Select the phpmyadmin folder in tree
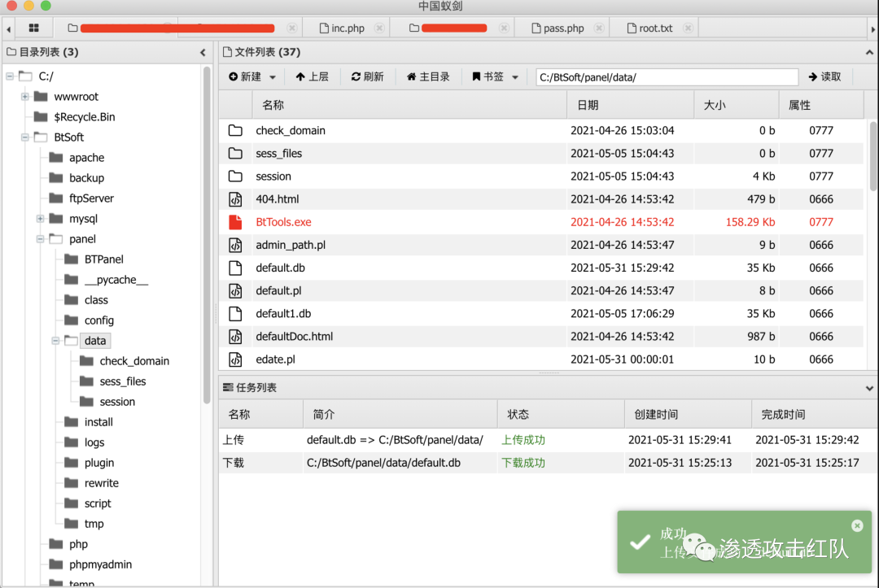 100,564
